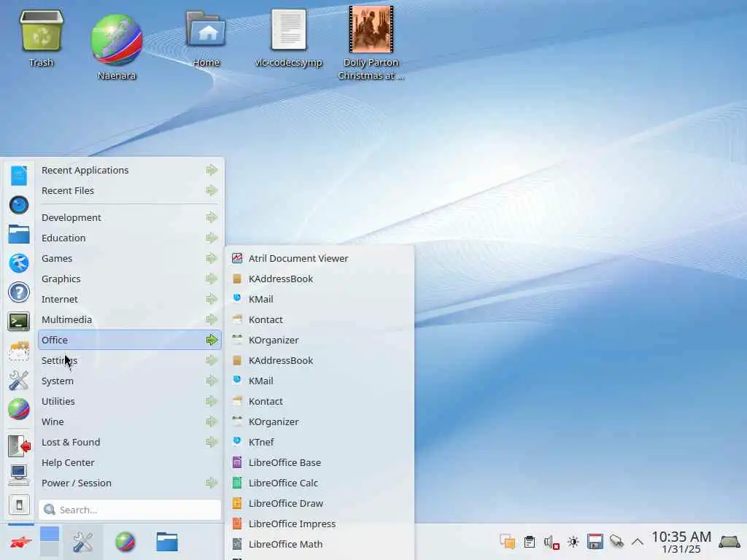This screenshot has height=560, width=747.
Task: Open brightness tray icon
Action: [x=573, y=542]
